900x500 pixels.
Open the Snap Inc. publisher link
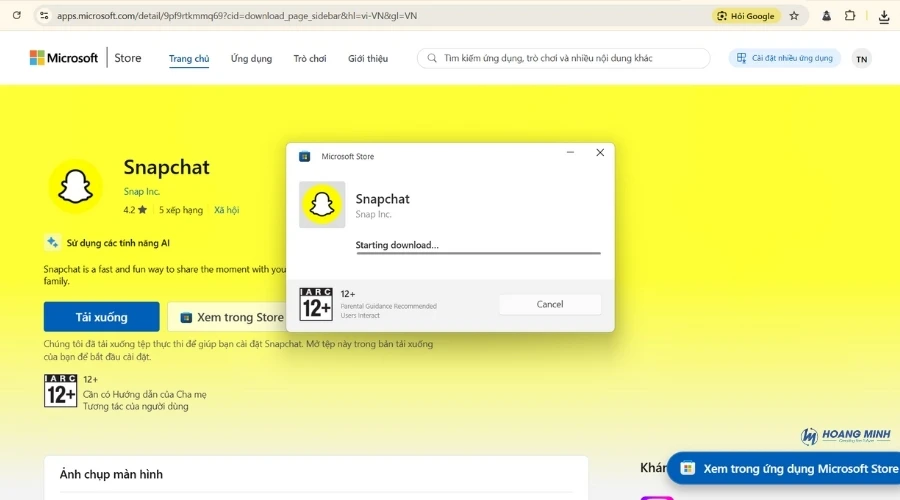141,191
